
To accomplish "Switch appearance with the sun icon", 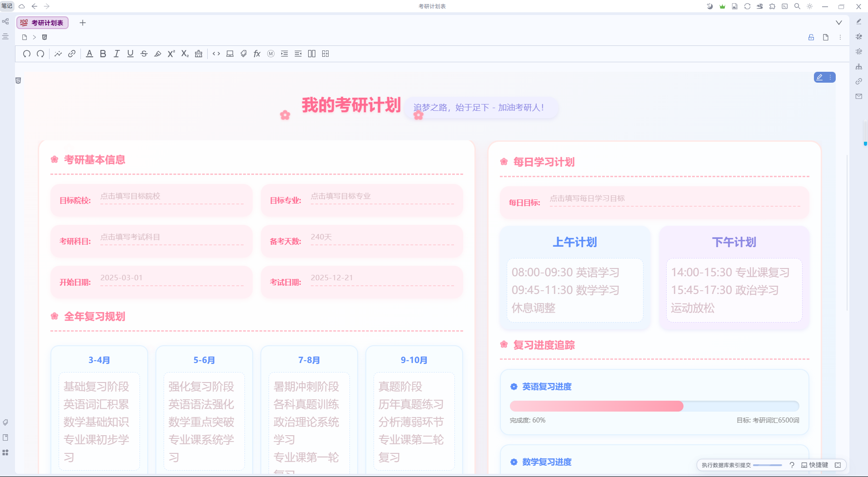I will [x=810, y=6].
